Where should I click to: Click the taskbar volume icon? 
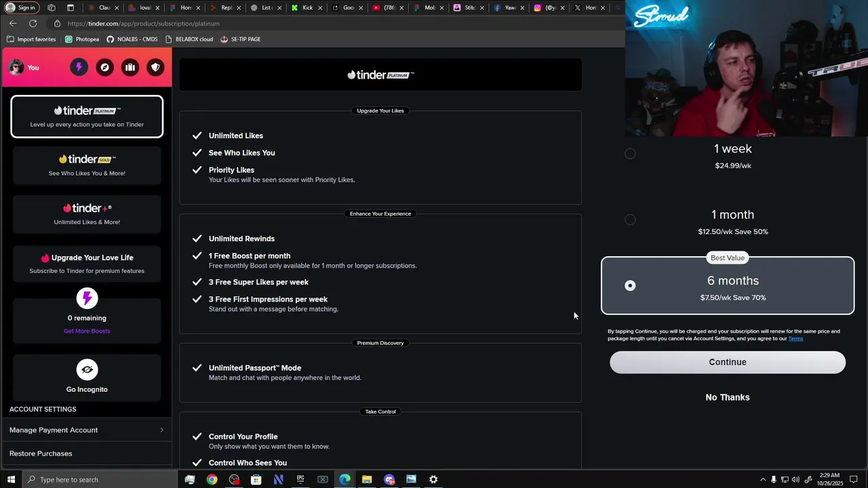pyautogui.click(x=795, y=479)
